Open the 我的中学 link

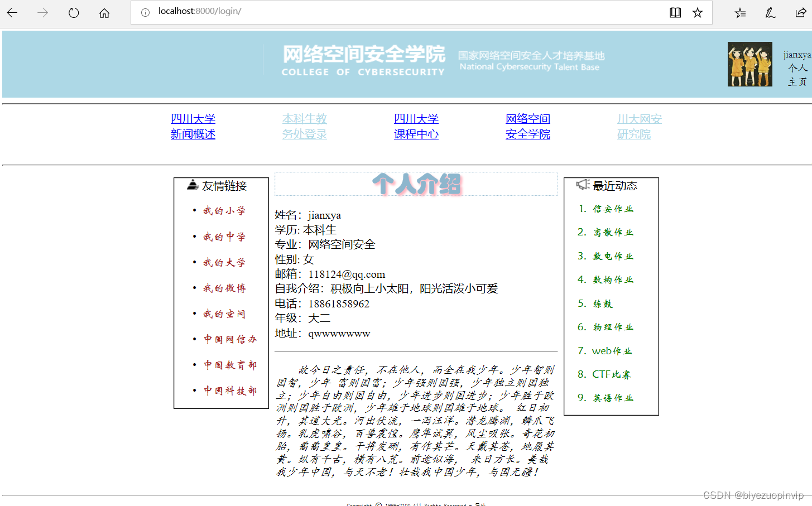point(224,237)
